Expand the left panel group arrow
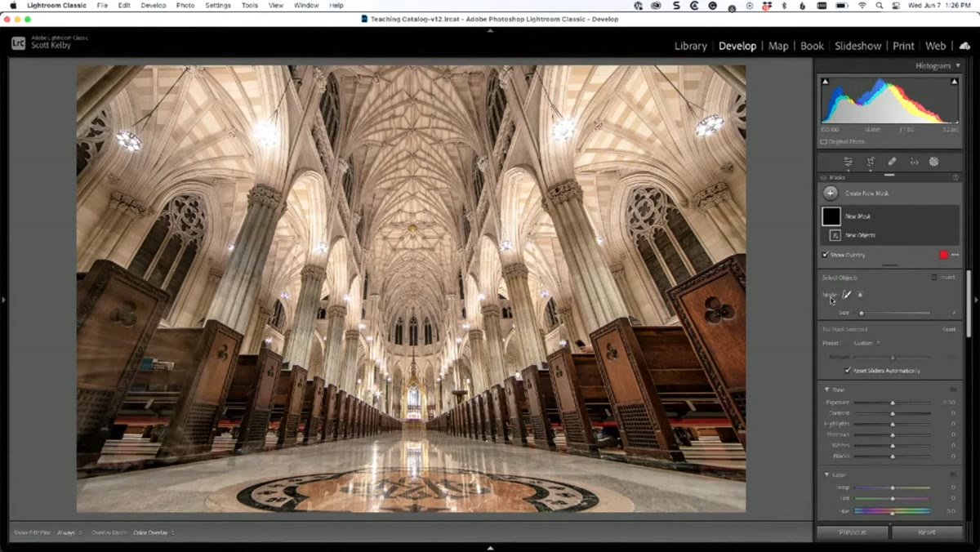The image size is (980, 552). click(4, 300)
